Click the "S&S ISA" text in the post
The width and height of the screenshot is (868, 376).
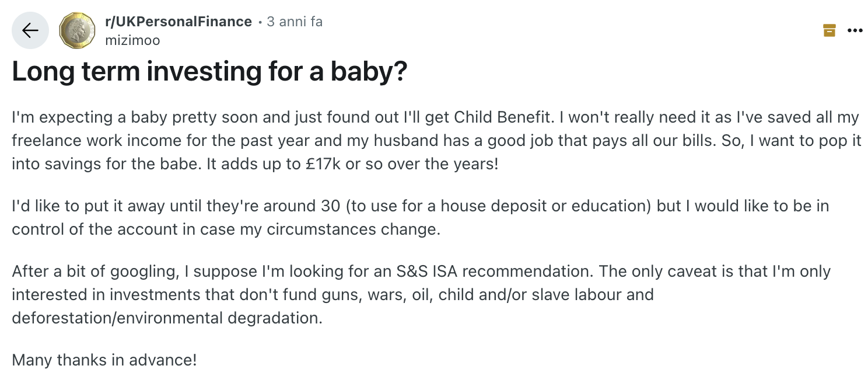424,271
